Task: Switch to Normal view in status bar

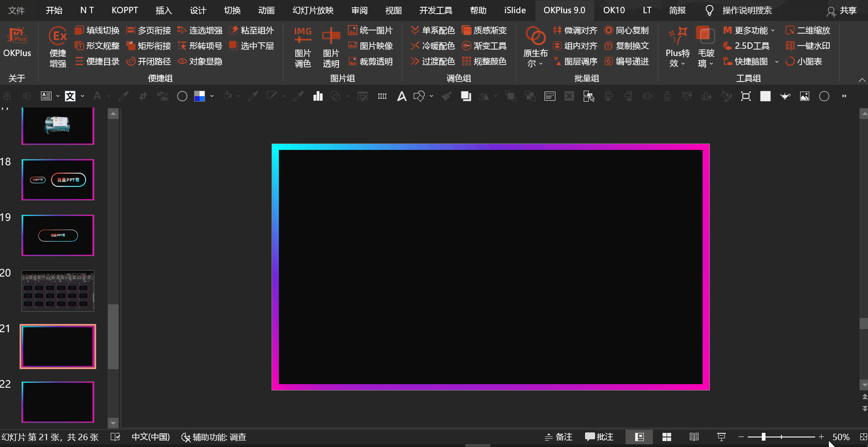Action: pos(640,437)
